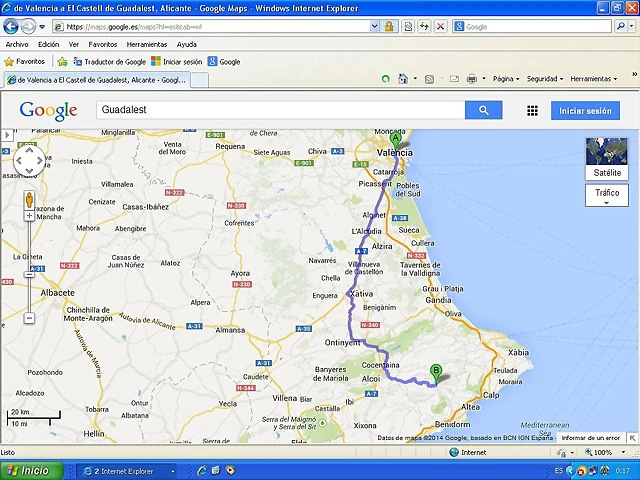The width and height of the screenshot is (640, 480).
Task: Click the Inicio start button
Action: 31,471
